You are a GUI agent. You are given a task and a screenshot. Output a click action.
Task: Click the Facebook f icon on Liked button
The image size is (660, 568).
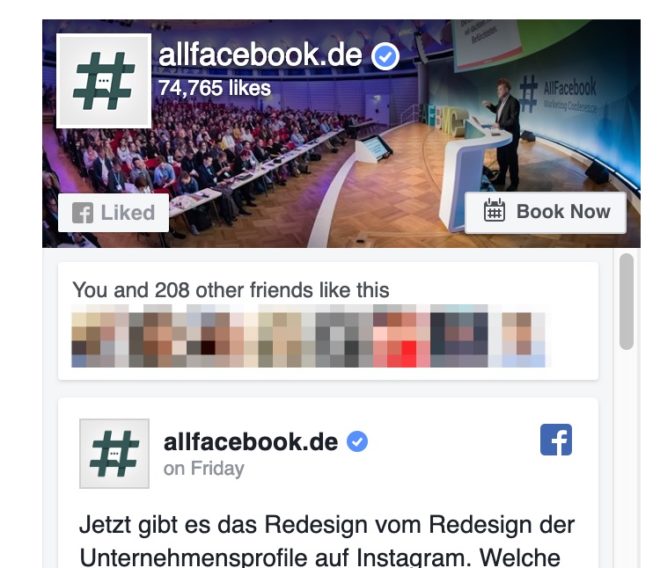(82, 213)
